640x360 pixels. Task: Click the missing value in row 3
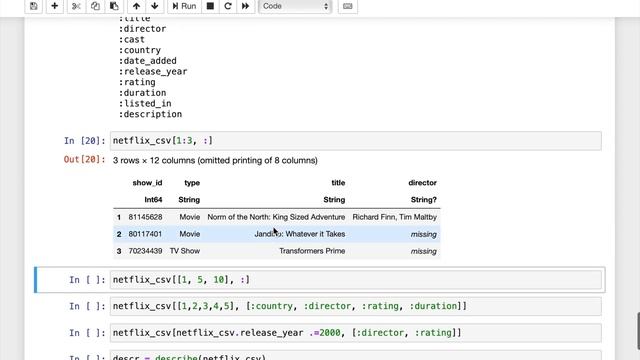424,251
